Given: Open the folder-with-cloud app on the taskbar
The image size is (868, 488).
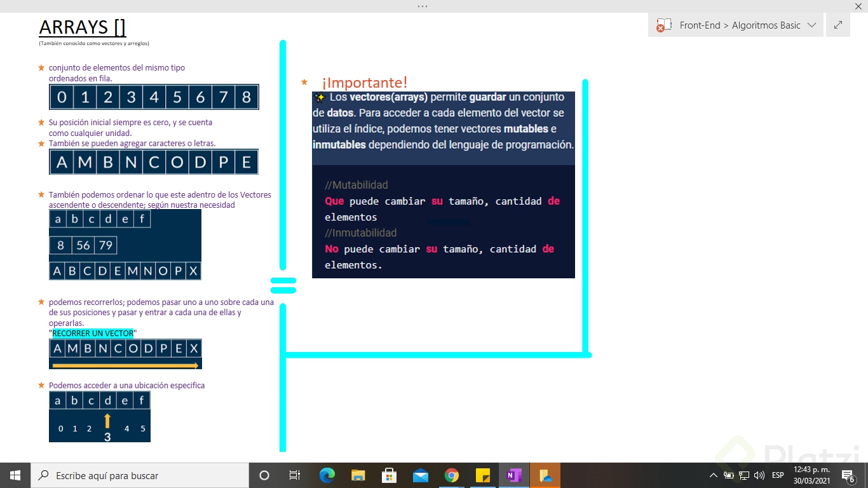Looking at the screenshot, I should coord(545,475).
